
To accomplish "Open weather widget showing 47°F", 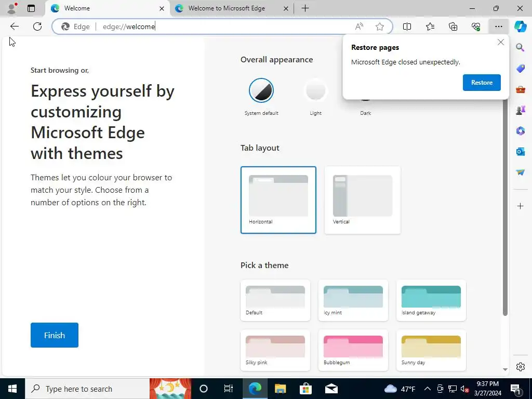I will (x=400, y=389).
